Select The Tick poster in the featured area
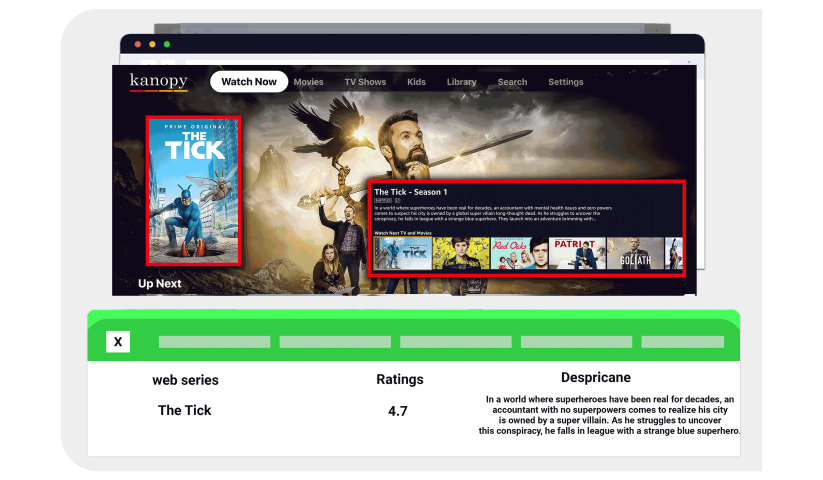This screenshot has width=823, height=480. (194, 191)
